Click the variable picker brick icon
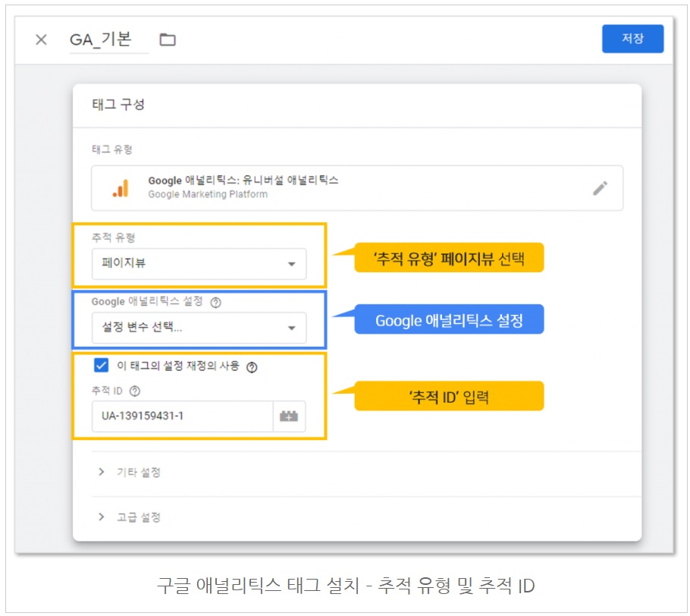 point(289,416)
